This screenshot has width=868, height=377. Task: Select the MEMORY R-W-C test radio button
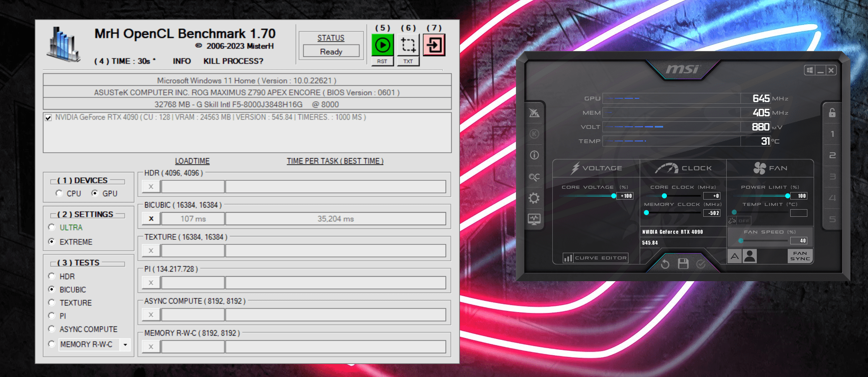[52, 344]
